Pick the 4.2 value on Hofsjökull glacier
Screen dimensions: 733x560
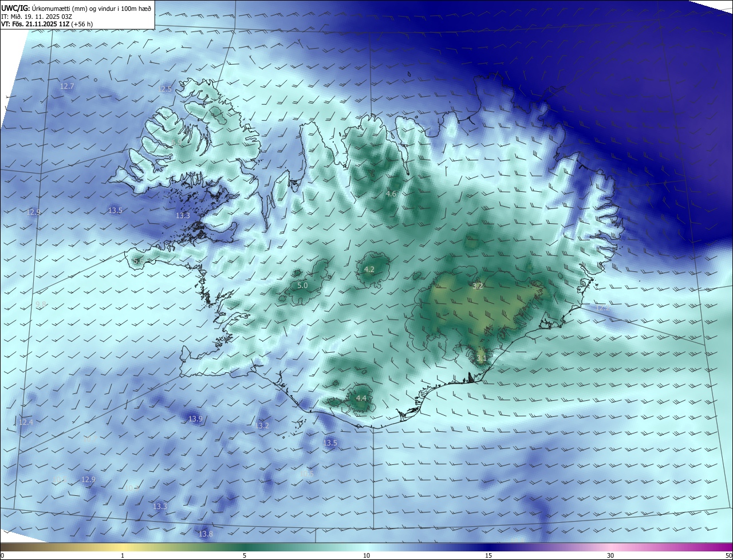(369, 269)
